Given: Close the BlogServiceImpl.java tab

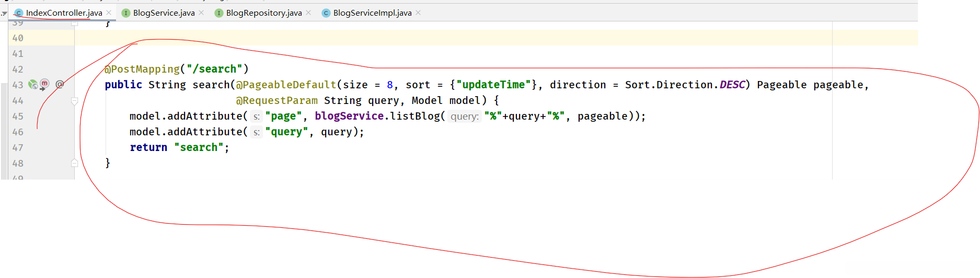Looking at the screenshot, I should pos(418,13).
